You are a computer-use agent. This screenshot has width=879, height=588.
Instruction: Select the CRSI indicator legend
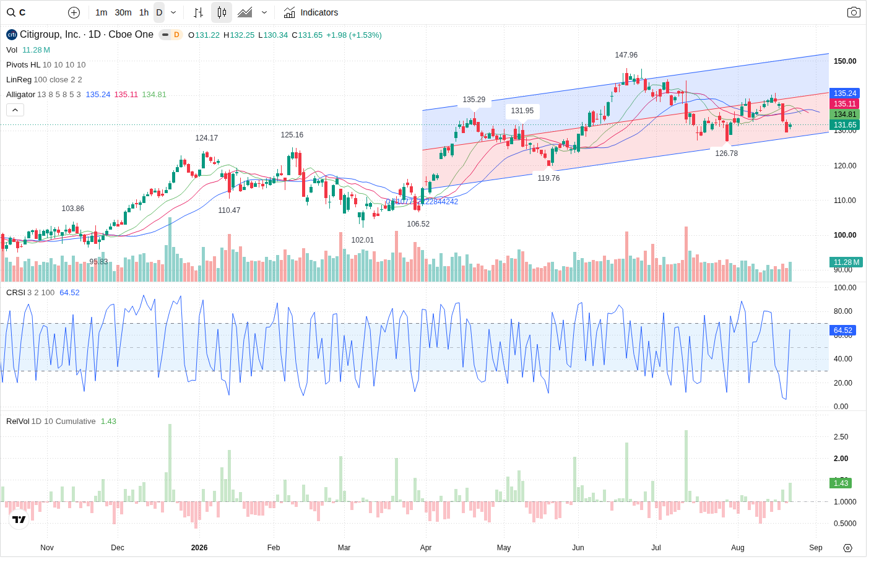pos(15,293)
